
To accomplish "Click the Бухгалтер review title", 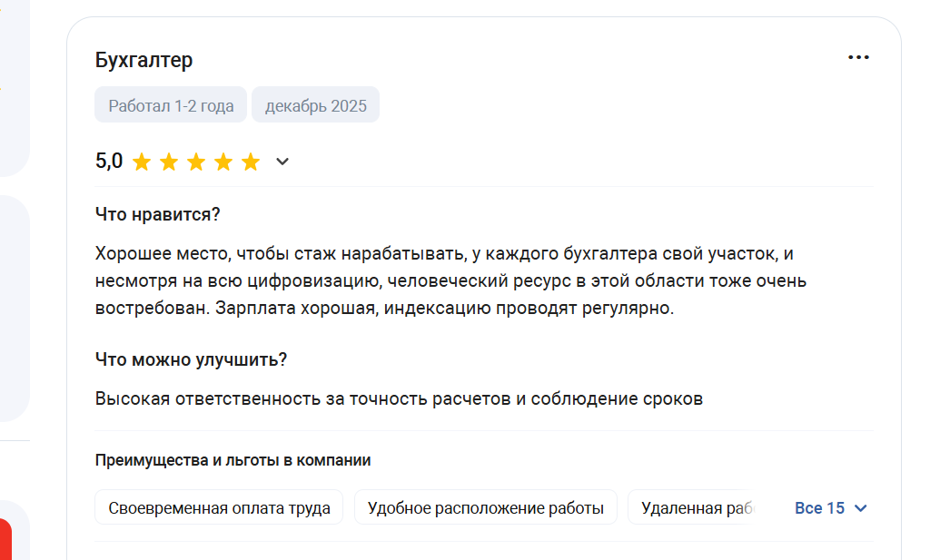I will pos(143,60).
